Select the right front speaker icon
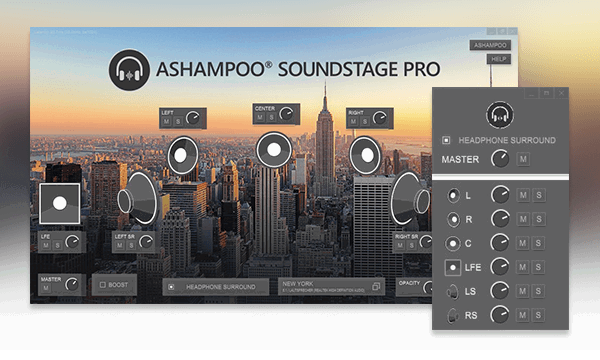Viewport: 600px width, 360px height. (x=365, y=155)
